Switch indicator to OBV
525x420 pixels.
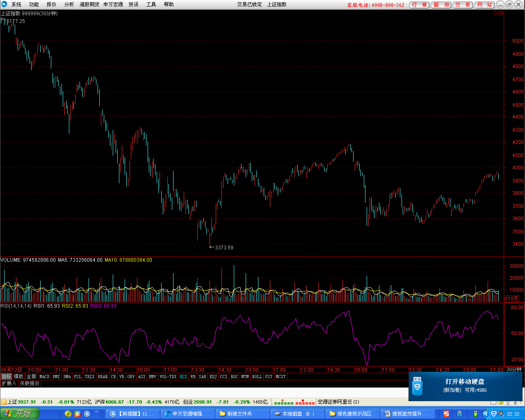coord(131,377)
